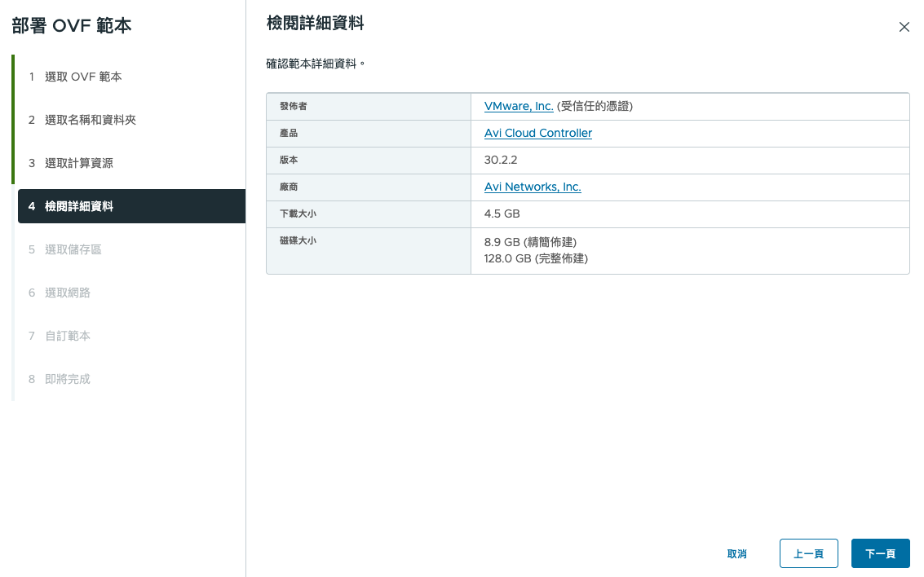
Task: Click the version value 30.2.2
Action: click(500, 161)
